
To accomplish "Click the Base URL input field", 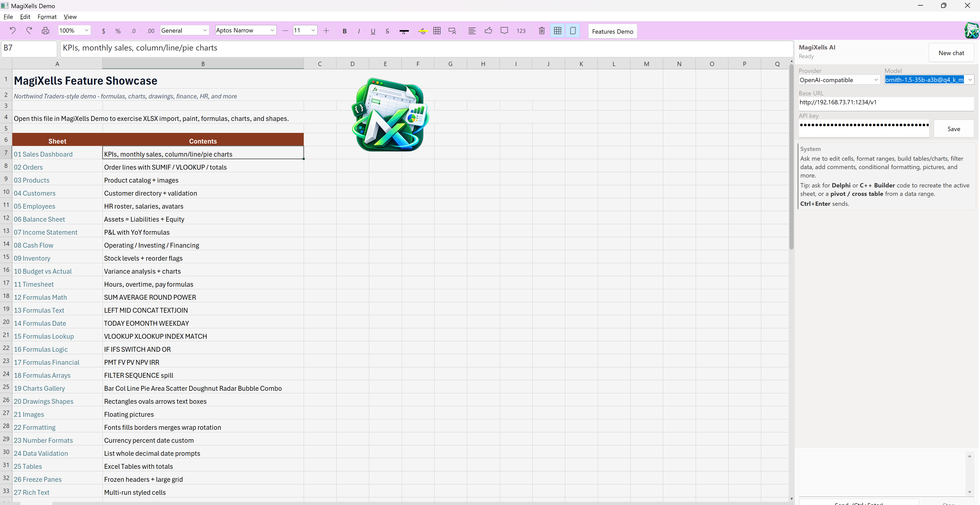I will tap(886, 103).
